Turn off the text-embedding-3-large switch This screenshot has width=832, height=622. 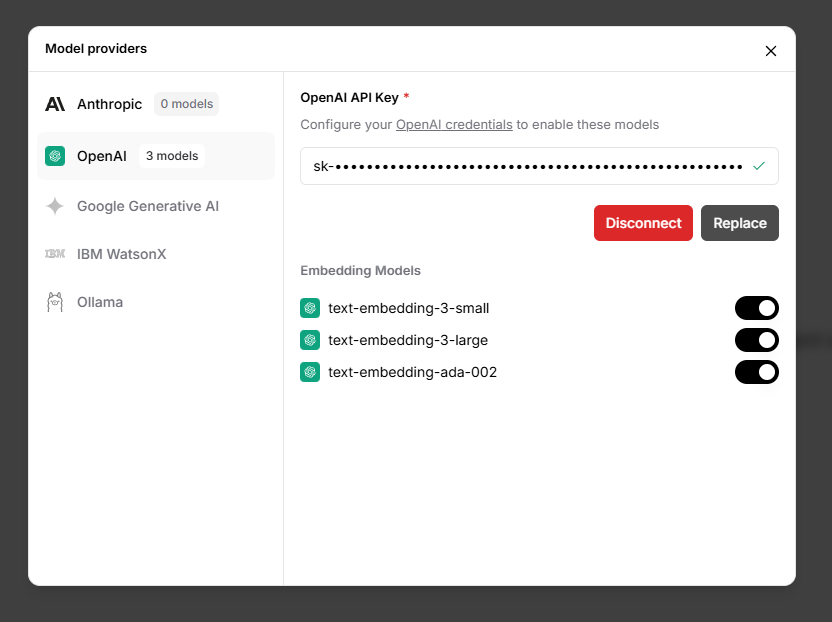point(757,340)
